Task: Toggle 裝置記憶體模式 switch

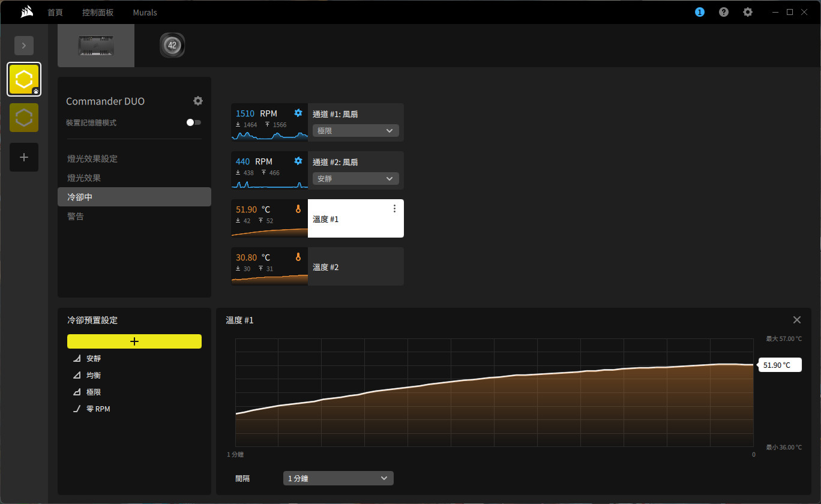Action: pos(193,122)
